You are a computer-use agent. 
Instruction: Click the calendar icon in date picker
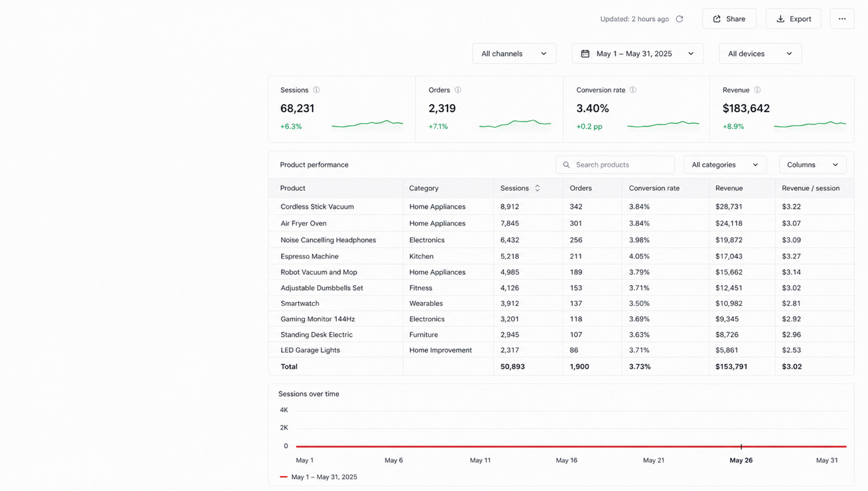(585, 54)
